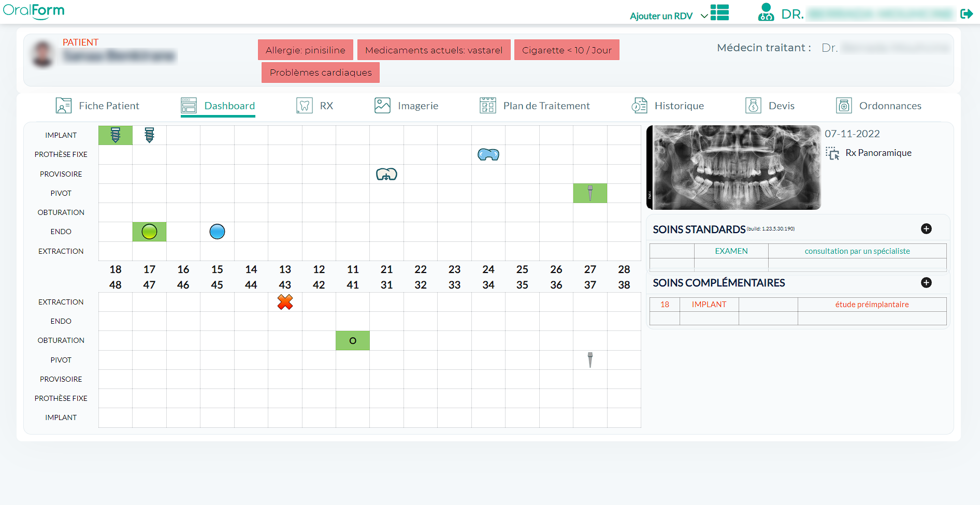The width and height of the screenshot is (980, 505).
Task: Click the Imagerie picture icon
Action: coord(382,106)
